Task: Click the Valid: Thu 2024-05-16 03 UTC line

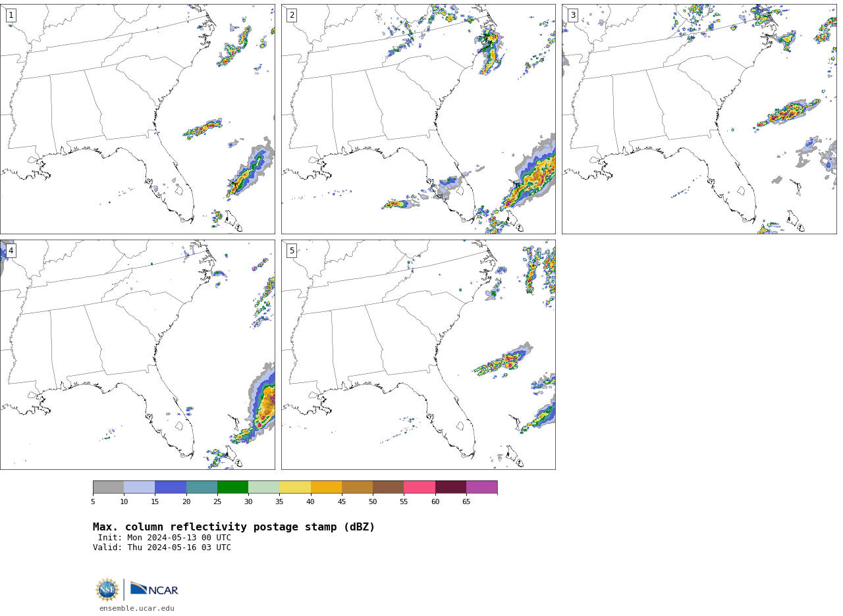Action: pyautogui.click(x=162, y=548)
